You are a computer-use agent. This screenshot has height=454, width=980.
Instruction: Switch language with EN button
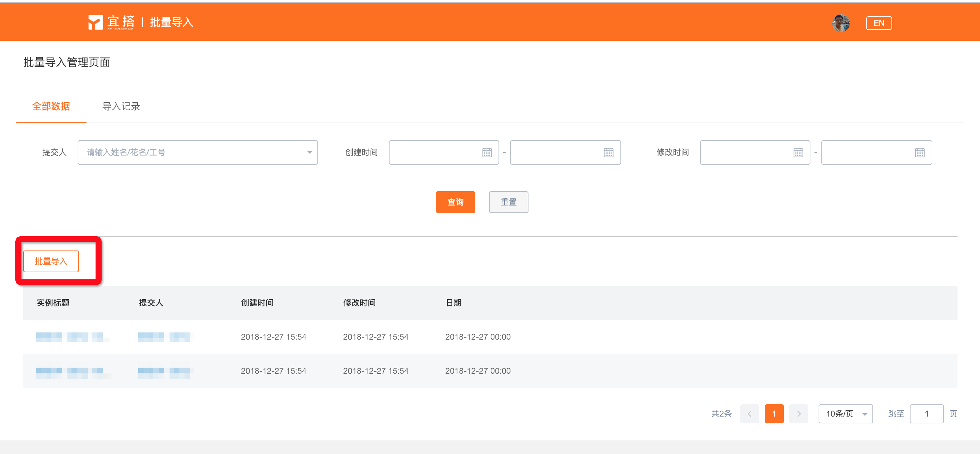coord(879,23)
